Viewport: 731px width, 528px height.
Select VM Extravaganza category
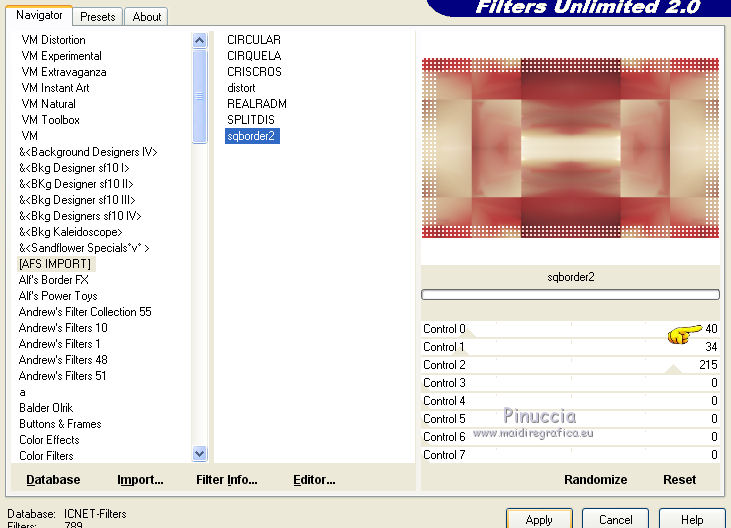coord(64,72)
